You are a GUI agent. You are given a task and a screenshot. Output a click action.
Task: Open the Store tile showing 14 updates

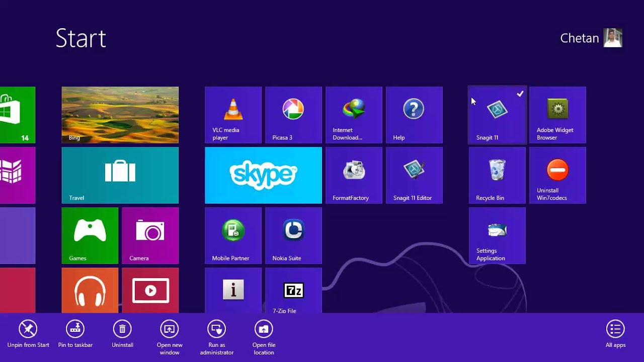point(18,115)
